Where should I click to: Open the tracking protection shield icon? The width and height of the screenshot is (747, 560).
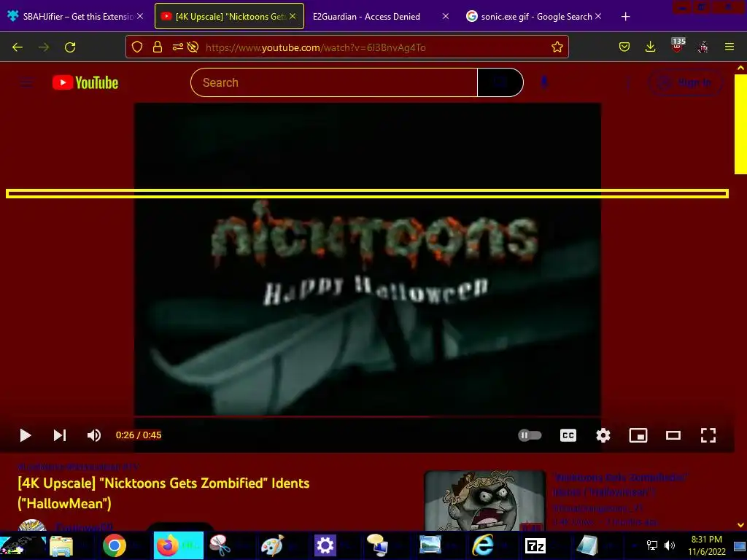[137, 47]
